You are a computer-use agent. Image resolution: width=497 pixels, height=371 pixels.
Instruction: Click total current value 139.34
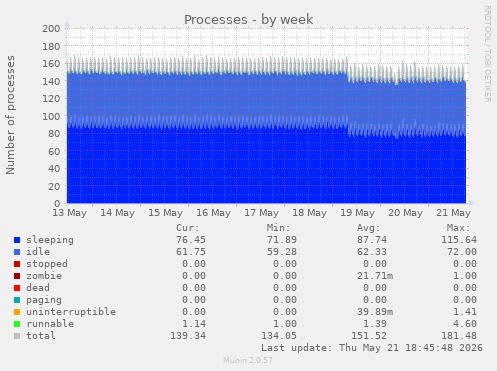tap(188, 336)
